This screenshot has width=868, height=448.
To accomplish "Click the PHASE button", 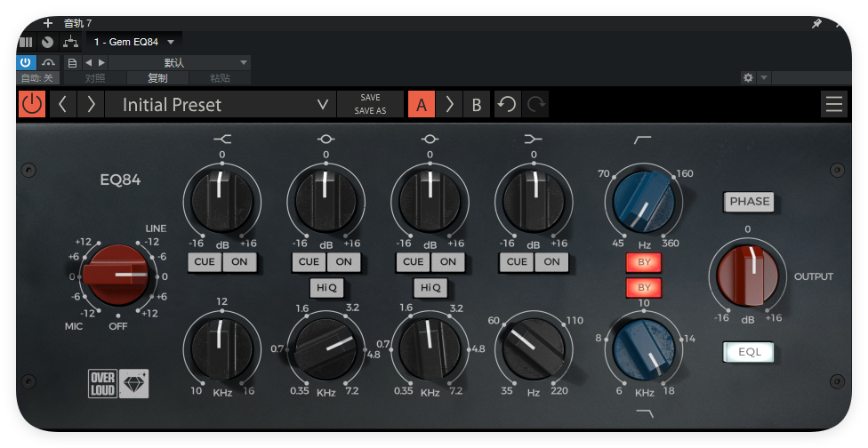I will pos(749,201).
